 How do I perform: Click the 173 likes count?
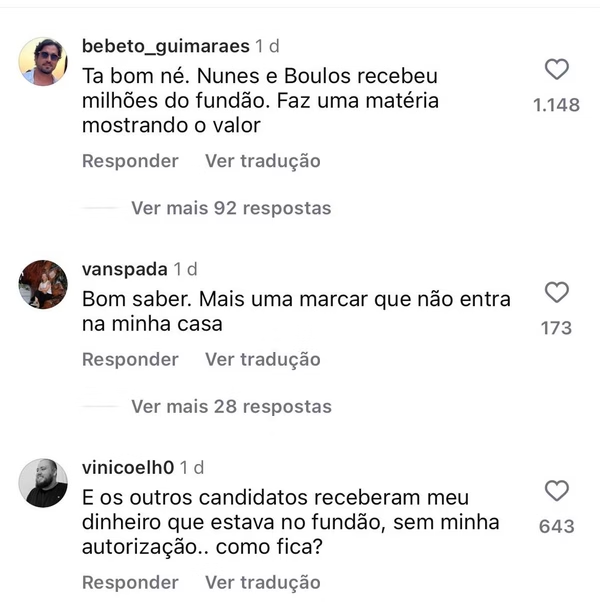pyautogui.click(x=556, y=327)
